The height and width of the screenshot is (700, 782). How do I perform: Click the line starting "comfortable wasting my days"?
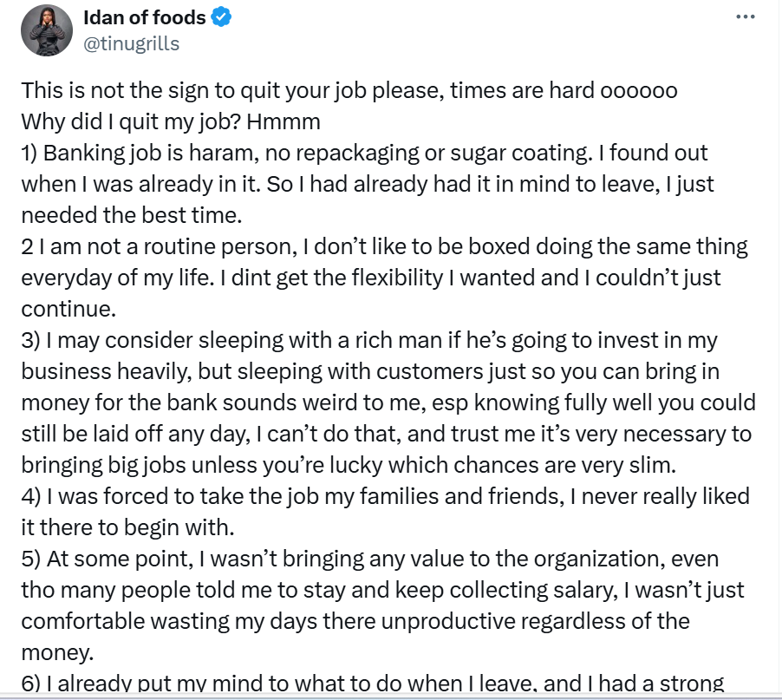(x=355, y=622)
